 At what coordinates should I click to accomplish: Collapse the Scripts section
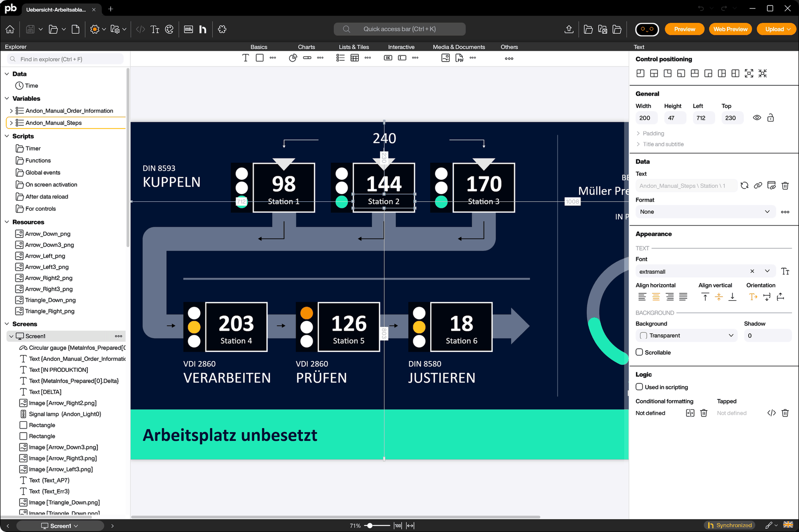7,136
